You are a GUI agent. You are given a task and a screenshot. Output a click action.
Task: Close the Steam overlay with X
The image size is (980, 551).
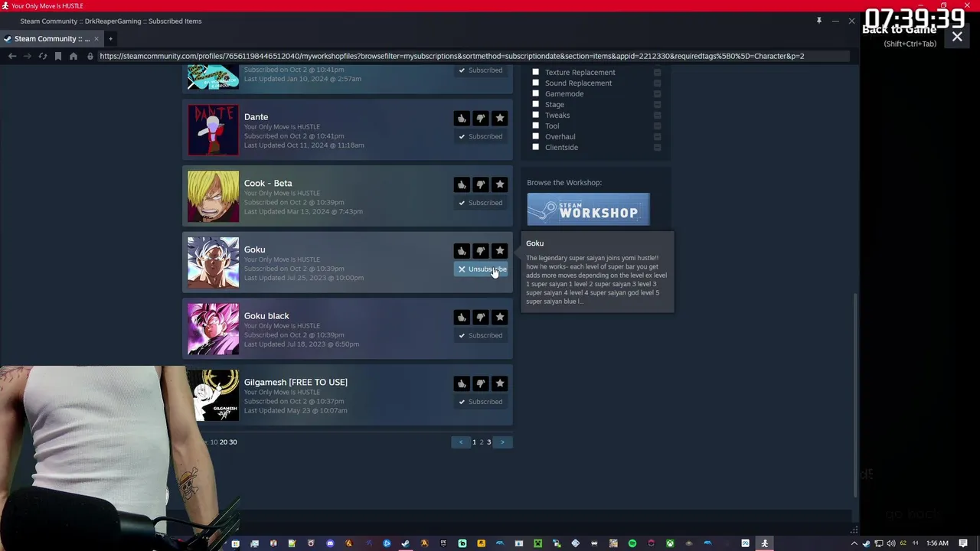(957, 37)
